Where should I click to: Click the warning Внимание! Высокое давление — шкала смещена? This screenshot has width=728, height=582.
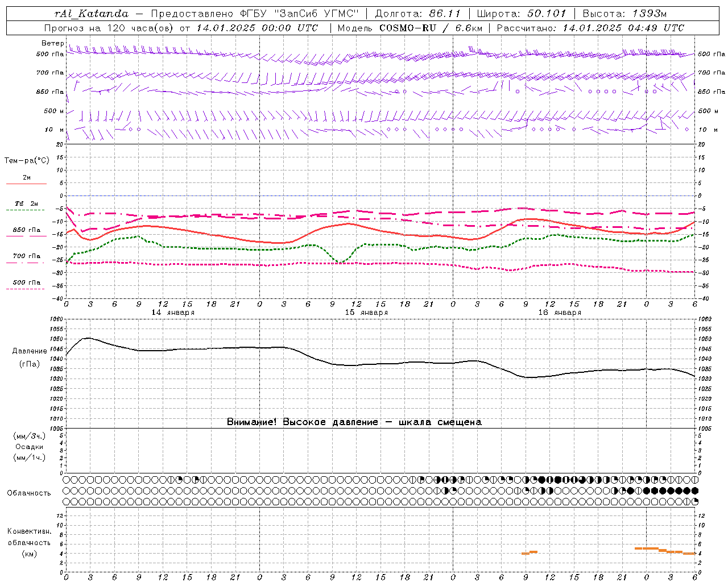click(x=354, y=422)
